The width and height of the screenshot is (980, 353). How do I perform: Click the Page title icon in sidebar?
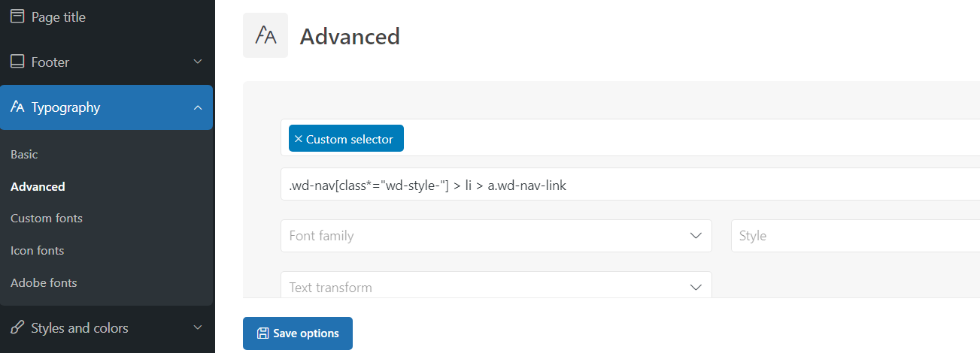(x=17, y=17)
